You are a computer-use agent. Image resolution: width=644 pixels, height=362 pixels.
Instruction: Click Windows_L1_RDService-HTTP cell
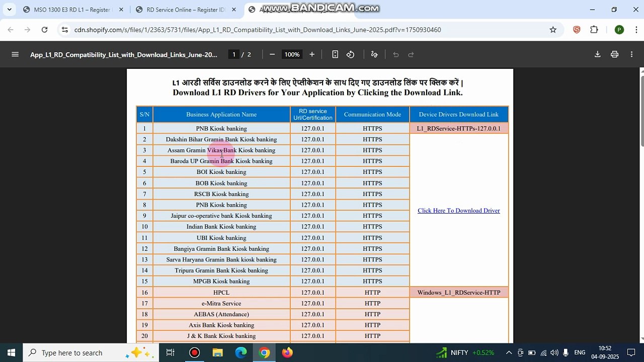(459, 292)
